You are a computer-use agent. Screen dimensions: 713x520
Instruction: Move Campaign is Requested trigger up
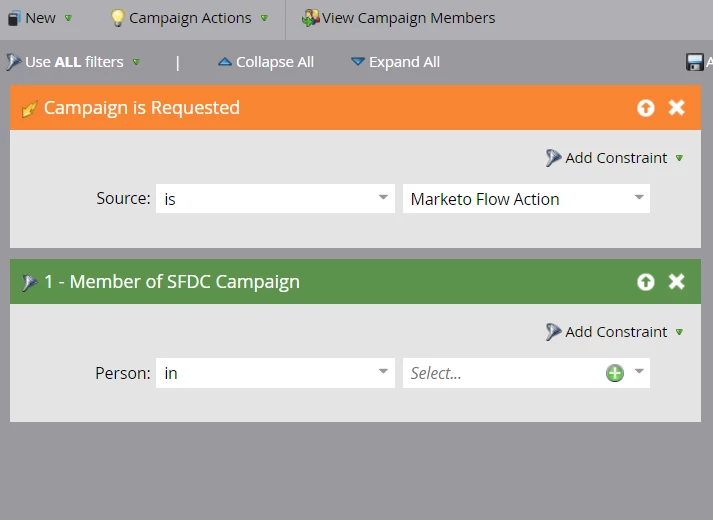646,108
